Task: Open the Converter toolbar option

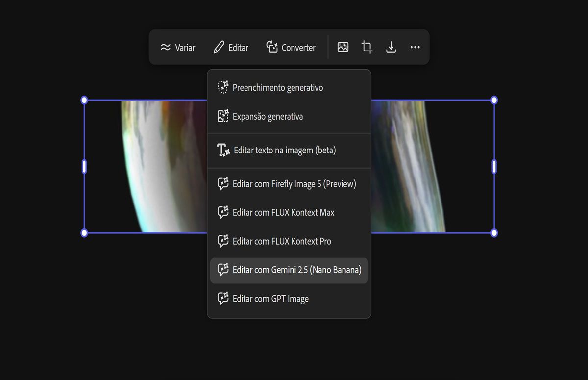Action: pos(291,48)
